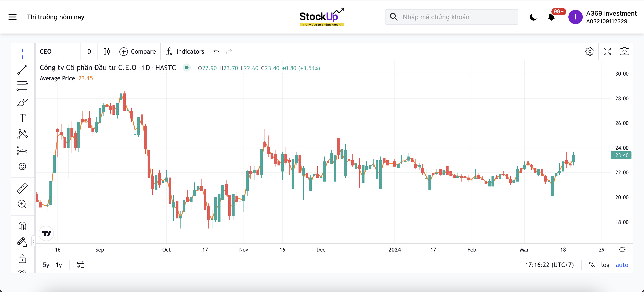Activate the zoom in tool

pos(22,204)
